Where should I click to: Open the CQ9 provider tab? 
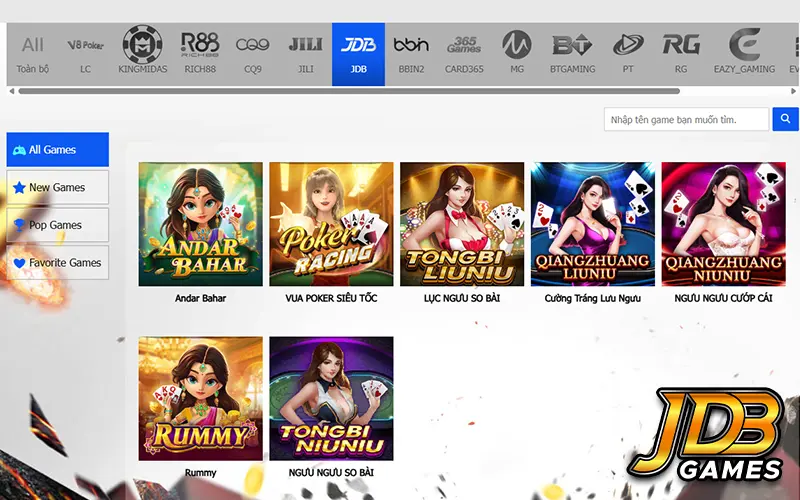(253, 54)
